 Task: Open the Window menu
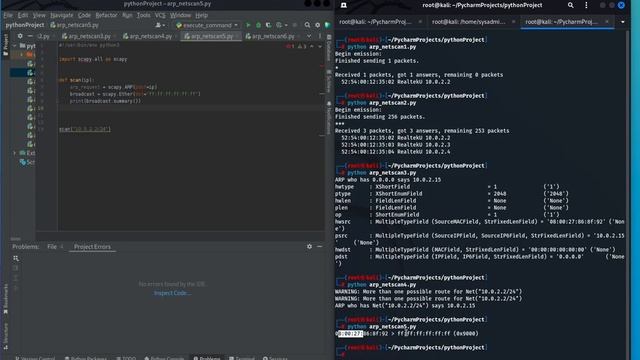pyautogui.click(x=180, y=15)
